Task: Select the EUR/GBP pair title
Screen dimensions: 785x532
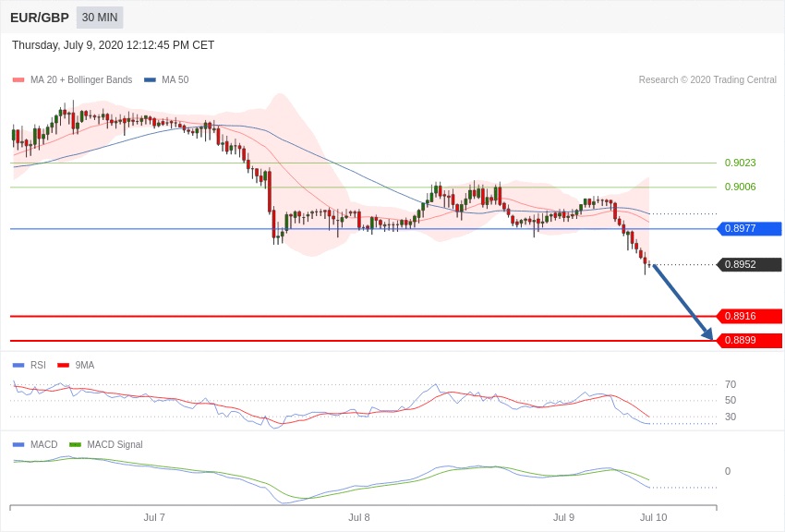Action: (40, 18)
